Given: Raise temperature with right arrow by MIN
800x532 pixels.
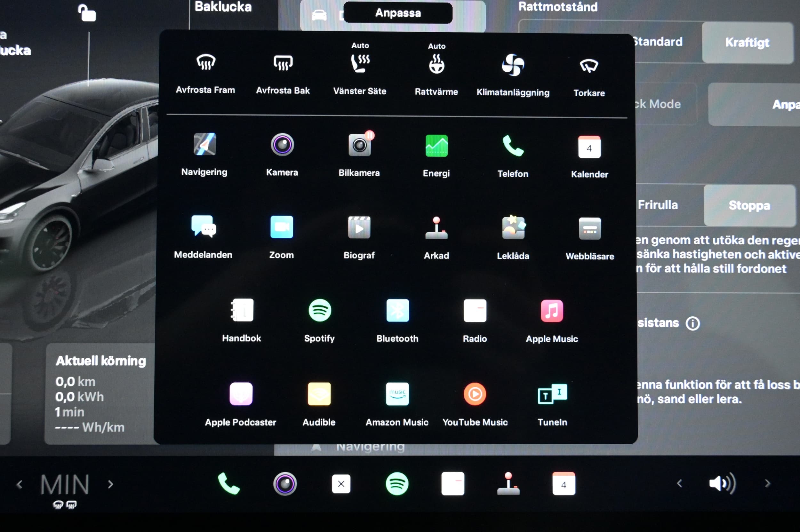Looking at the screenshot, I should click(110, 484).
